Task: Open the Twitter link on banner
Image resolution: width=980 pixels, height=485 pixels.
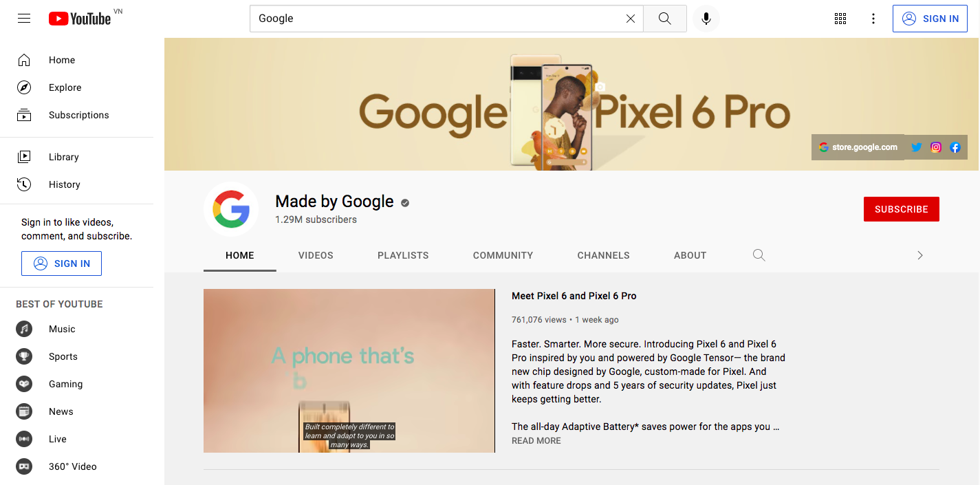Action: (916, 147)
